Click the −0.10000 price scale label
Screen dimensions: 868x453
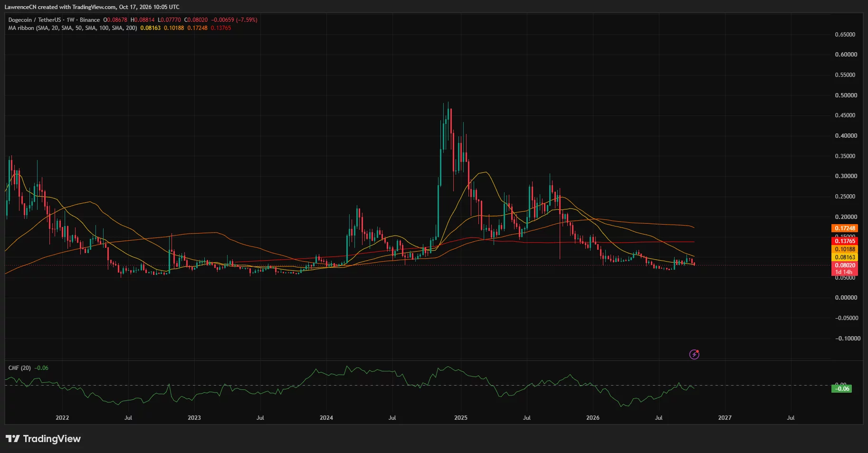coord(848,339)
